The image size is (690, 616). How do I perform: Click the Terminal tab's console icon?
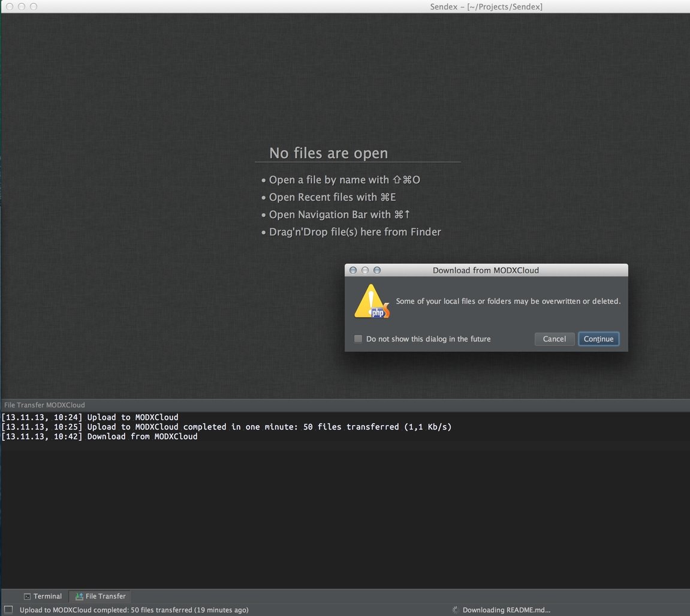(27, 596)
